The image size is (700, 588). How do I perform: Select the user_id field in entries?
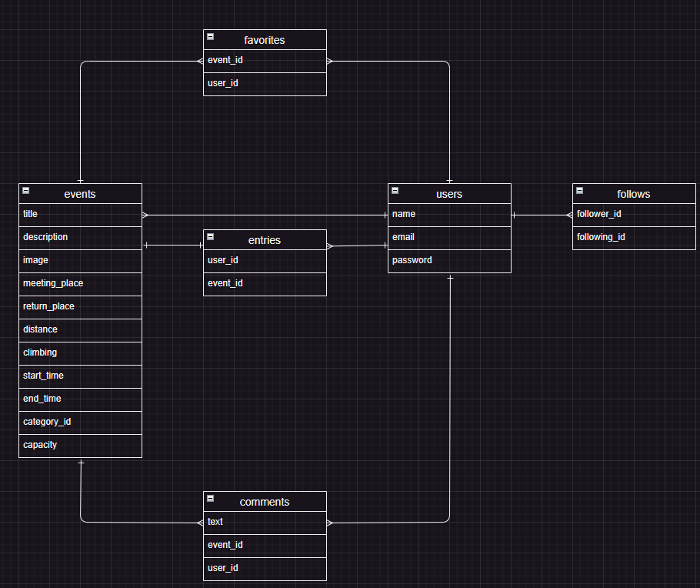click(265, 260)
